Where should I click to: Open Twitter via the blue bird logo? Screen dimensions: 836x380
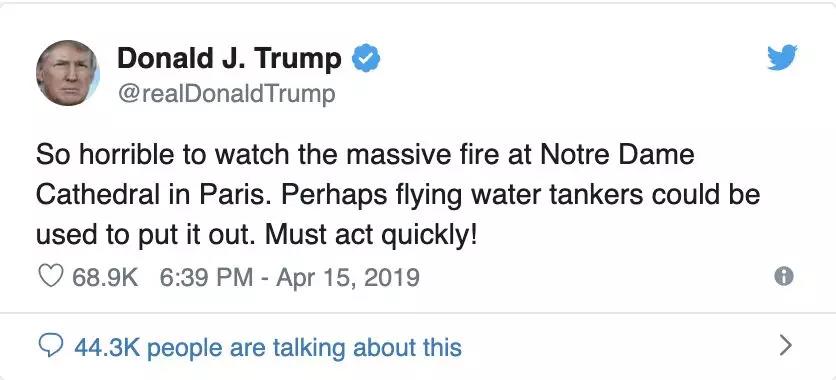click(x=782, y=57)
